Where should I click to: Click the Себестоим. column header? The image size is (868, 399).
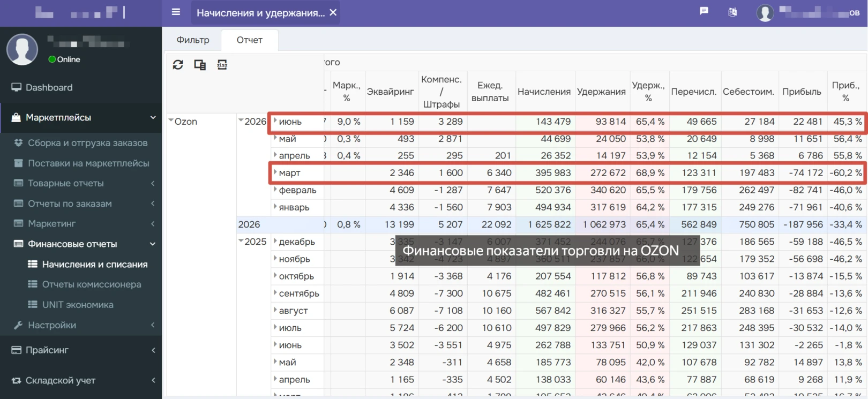[749, 92]
